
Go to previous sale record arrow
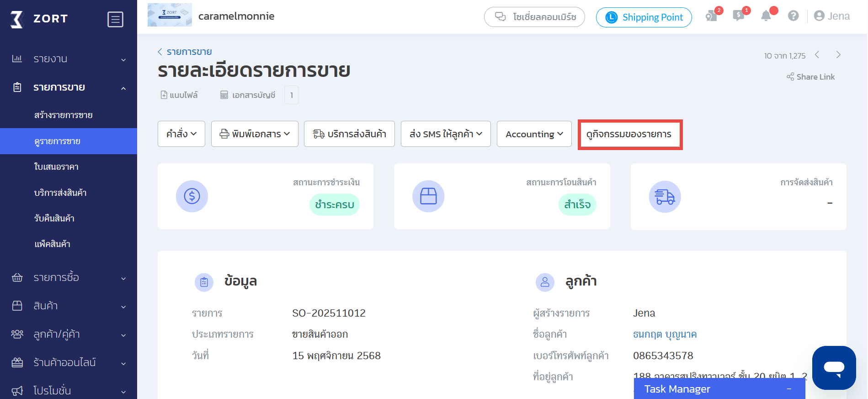(817, 55)
